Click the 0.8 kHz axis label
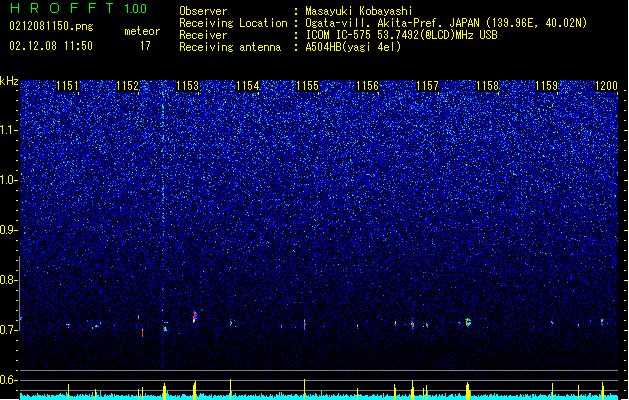This screenshot has height=400, width=629. 9,280
